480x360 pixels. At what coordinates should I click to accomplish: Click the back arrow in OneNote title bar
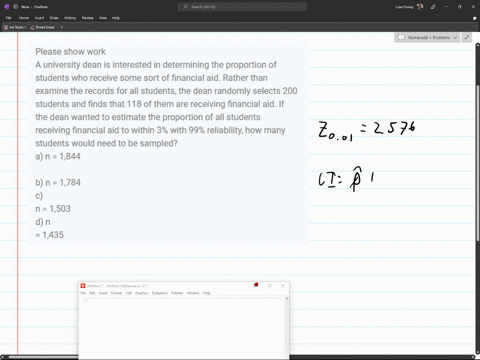pos(15,7)
